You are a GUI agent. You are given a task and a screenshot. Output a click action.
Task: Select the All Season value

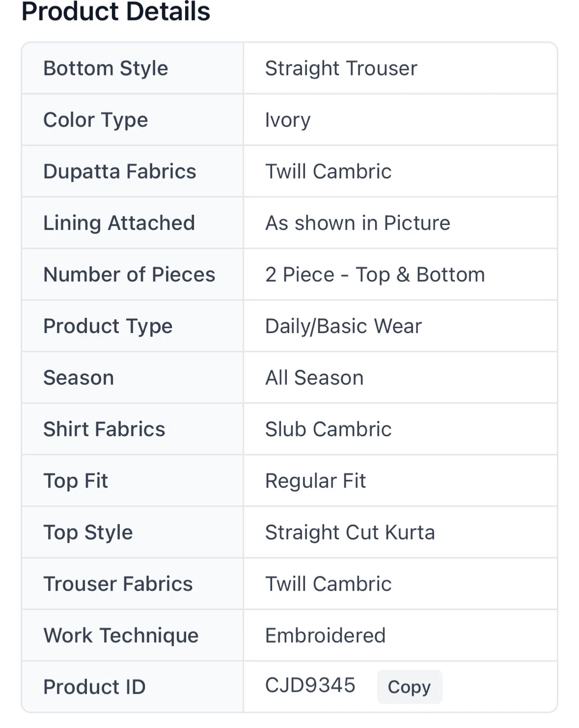tap(314, 378)
